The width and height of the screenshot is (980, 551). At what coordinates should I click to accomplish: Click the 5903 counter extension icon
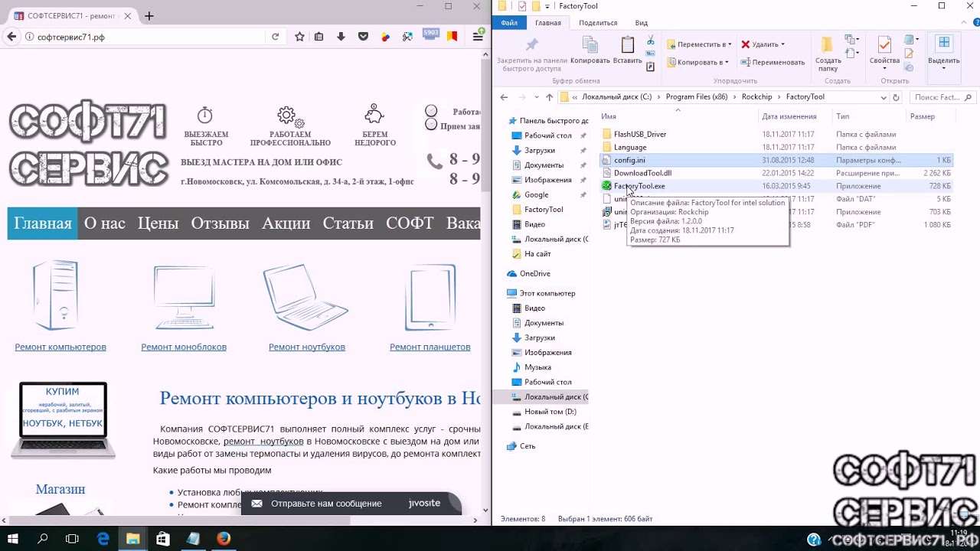click(x=430, y=34)
